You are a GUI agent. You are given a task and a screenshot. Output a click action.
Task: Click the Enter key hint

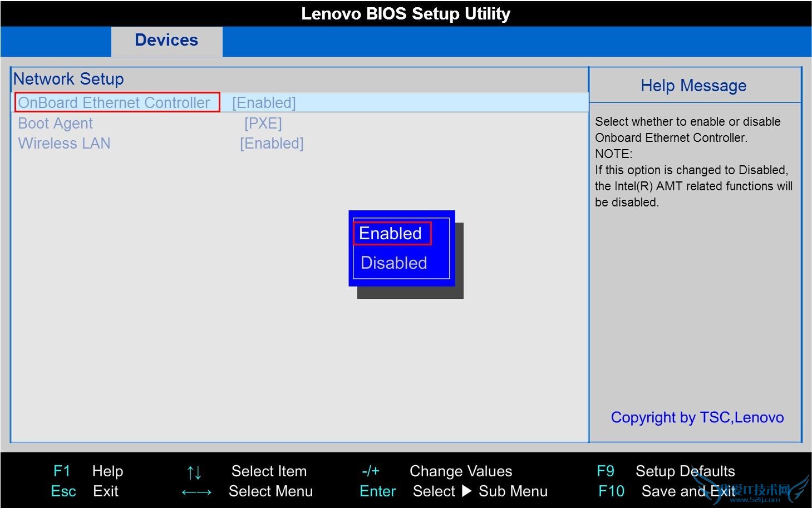pyautogui.click(x=378, y=491)
